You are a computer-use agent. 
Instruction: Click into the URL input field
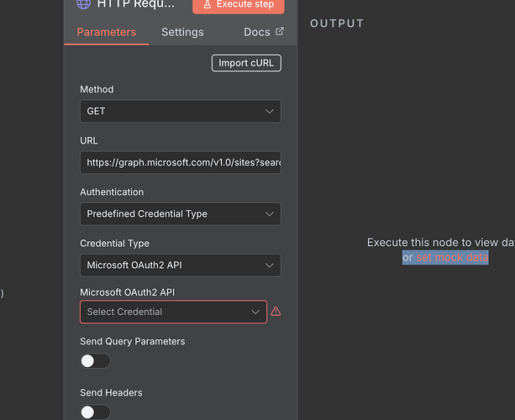pyautogui.click(x=180, y=162)
